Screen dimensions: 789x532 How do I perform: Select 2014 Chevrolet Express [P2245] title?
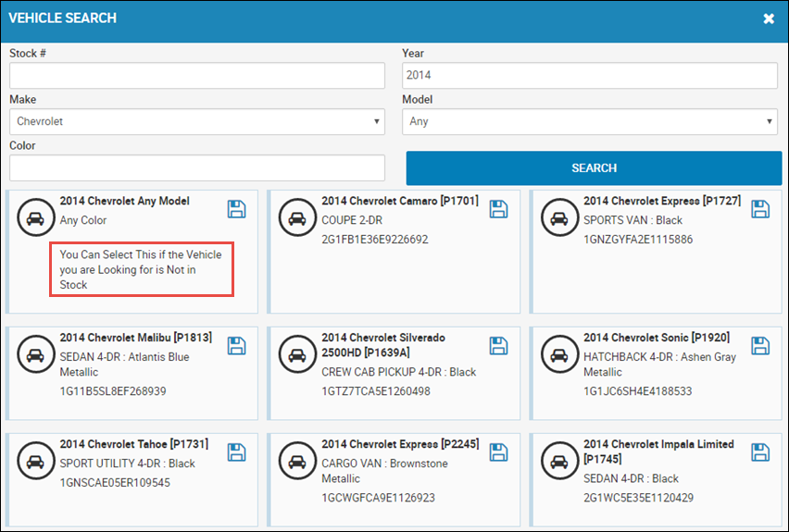(x=400, y=444)
